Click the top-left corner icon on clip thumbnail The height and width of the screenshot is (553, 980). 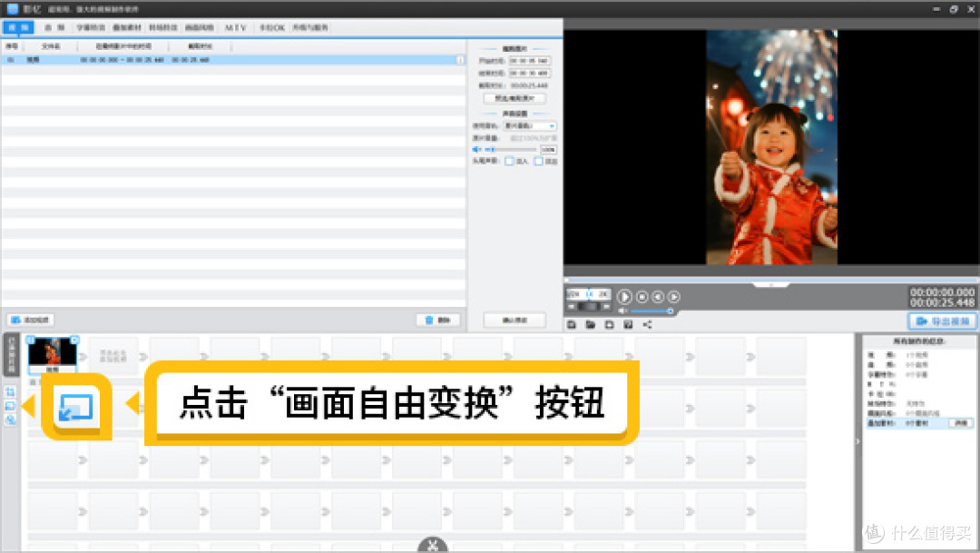coord(31,340)
